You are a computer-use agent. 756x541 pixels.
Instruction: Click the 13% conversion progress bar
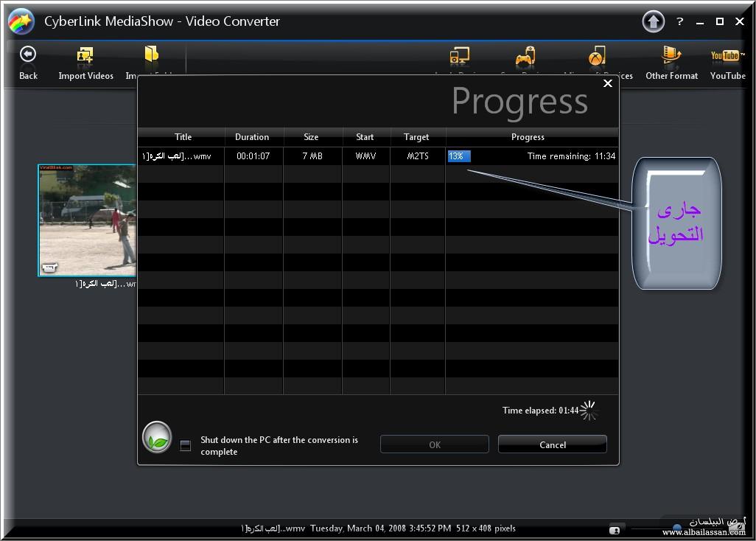tap(459, 156)
